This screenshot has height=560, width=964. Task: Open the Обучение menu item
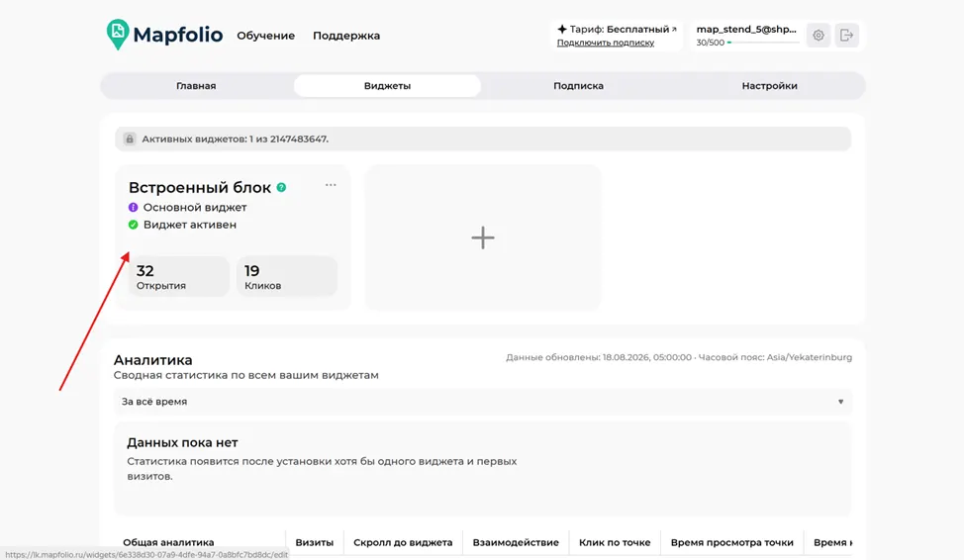click(x=265, y=36)
